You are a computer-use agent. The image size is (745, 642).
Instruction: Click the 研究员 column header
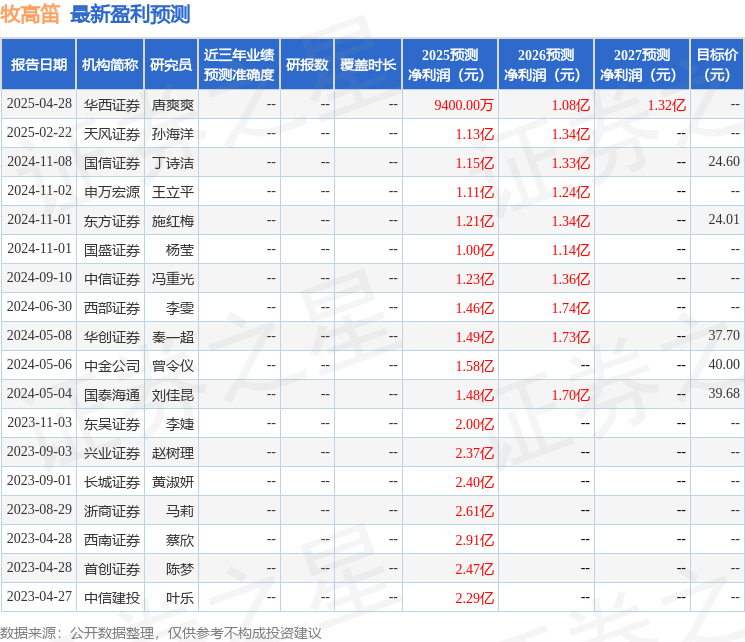pyautogui.click(x=171, y=65)
